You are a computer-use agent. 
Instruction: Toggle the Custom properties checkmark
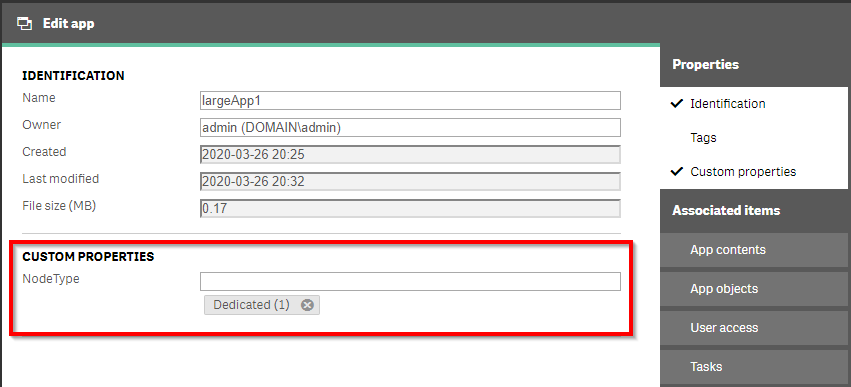(x=676, y=172)
